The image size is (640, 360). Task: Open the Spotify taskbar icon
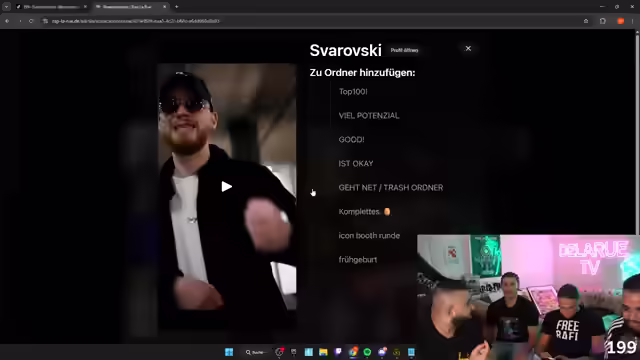pyautogui.click(x=367, y=352)
